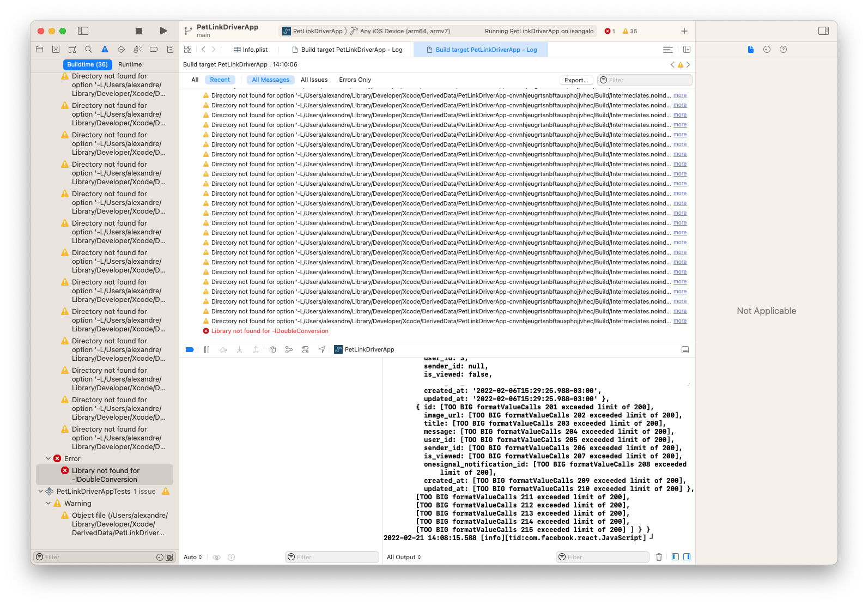Screen dimensions: 868x605
Task: Show the File inspector tab
Action: tap(750, 50)
